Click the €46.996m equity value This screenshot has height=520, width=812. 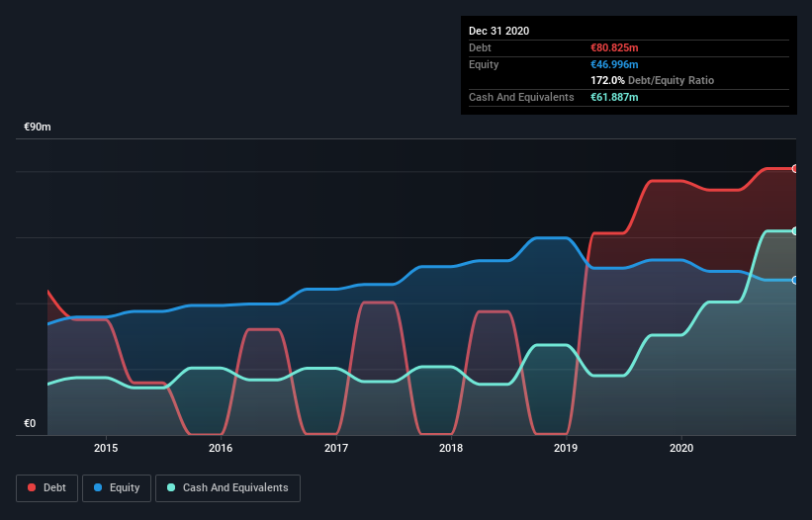615,64
